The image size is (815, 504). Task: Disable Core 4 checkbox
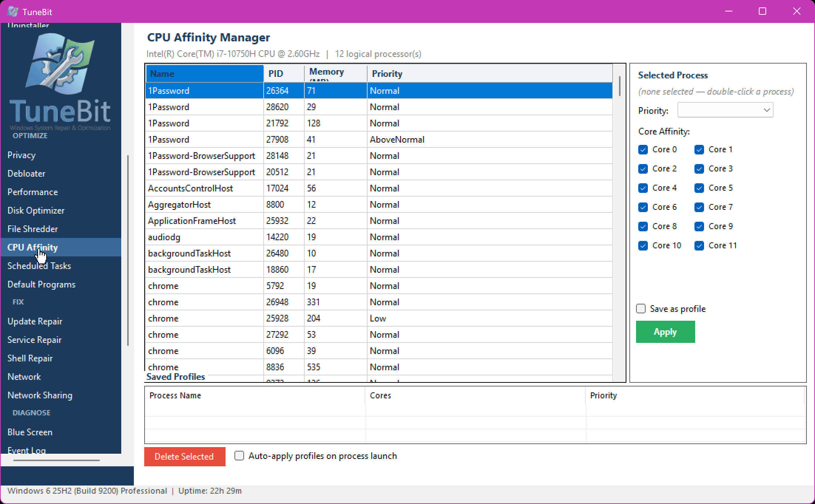643,188
